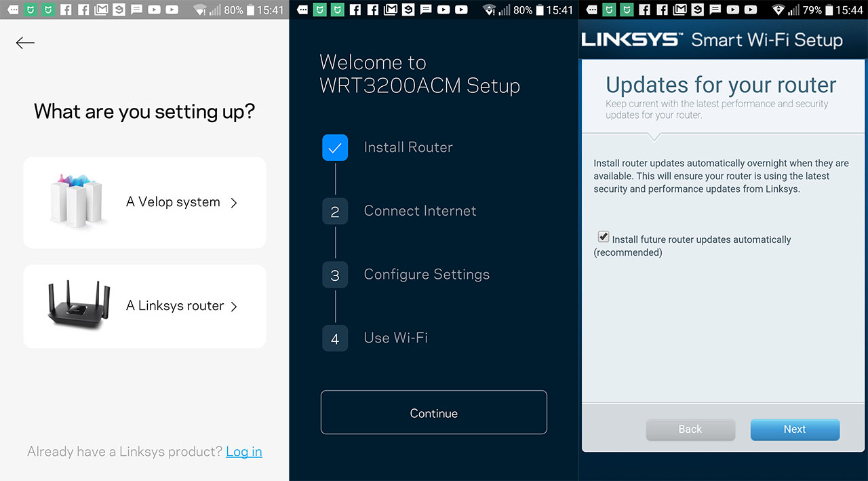This screenshot has height=481, width=868.
Task: Tap the Continue button
Action: 434,412
